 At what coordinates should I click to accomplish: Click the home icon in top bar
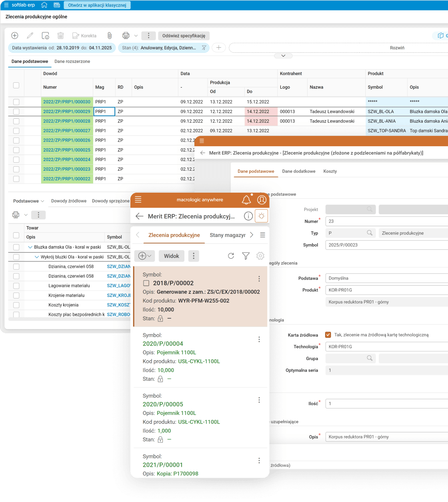click(x=44, y=5)
